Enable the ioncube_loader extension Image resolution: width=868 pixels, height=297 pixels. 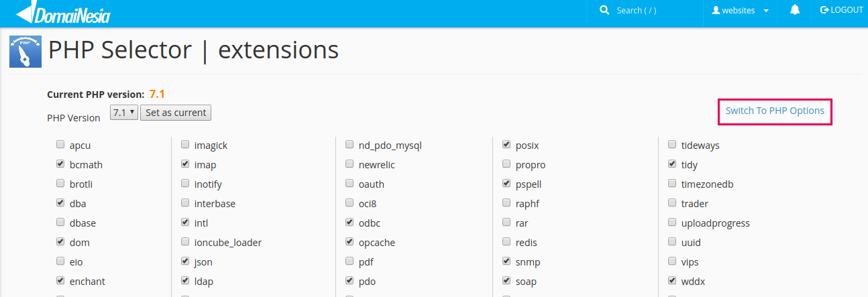coord(185,242)
